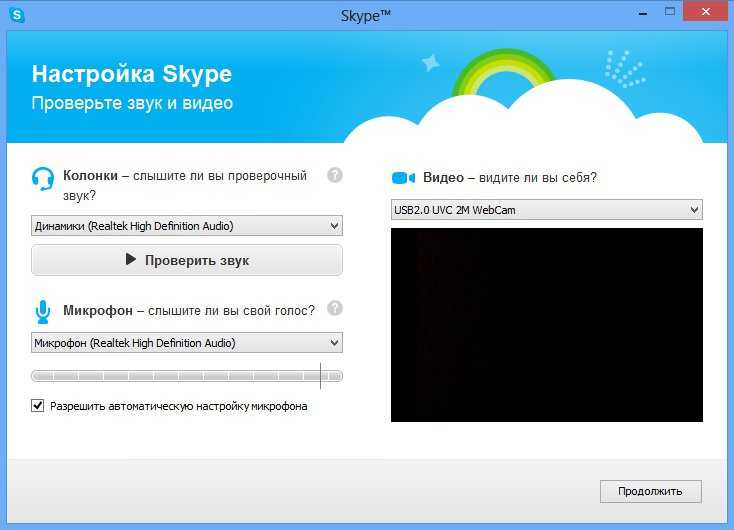Click play triangle on Проверить звук
This screenshot has width=734, height=530.
pyautogui.click(x=131, y=259)
